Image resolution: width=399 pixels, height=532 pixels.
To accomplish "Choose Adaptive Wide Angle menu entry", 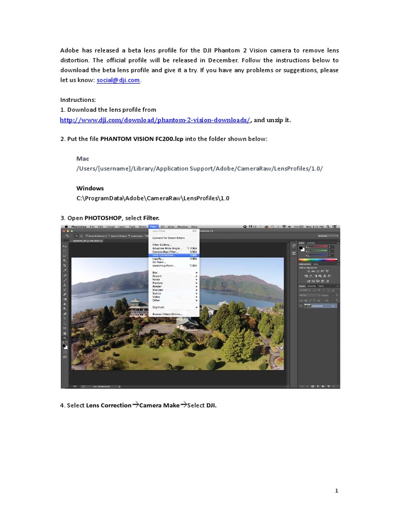I will 174,248.
